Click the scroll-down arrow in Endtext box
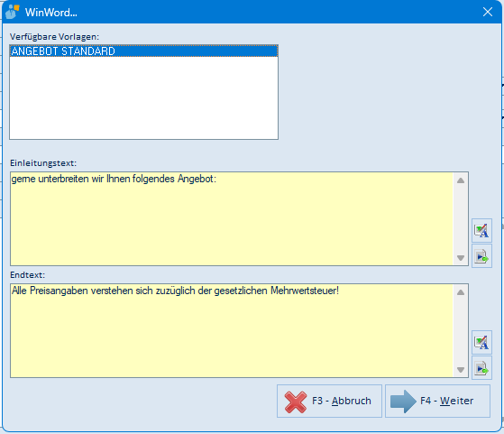The height and width of the screenshot is (434, 504). coord(461,370)
